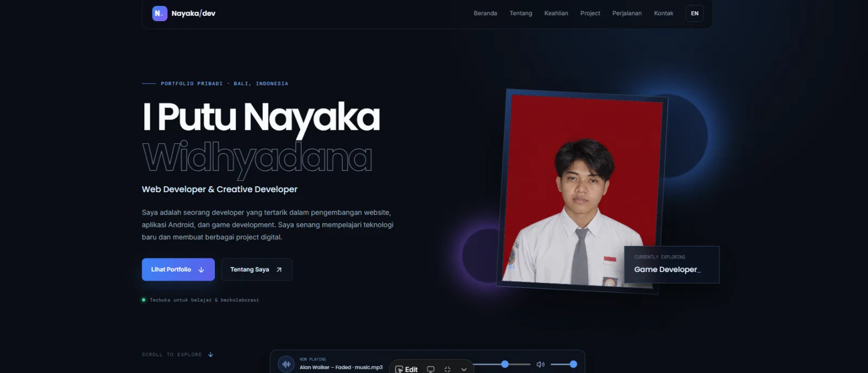
Task: Click the Scroll to Explore down arrow
Action: (210, 355)
